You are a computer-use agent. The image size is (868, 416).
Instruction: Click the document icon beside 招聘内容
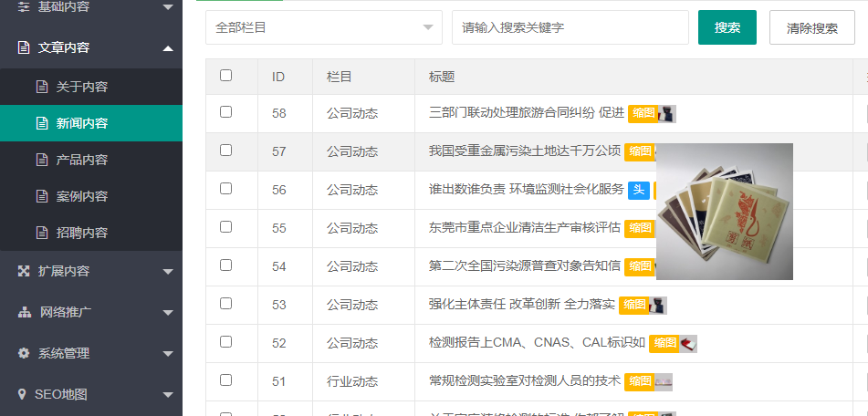pos(41,233)
